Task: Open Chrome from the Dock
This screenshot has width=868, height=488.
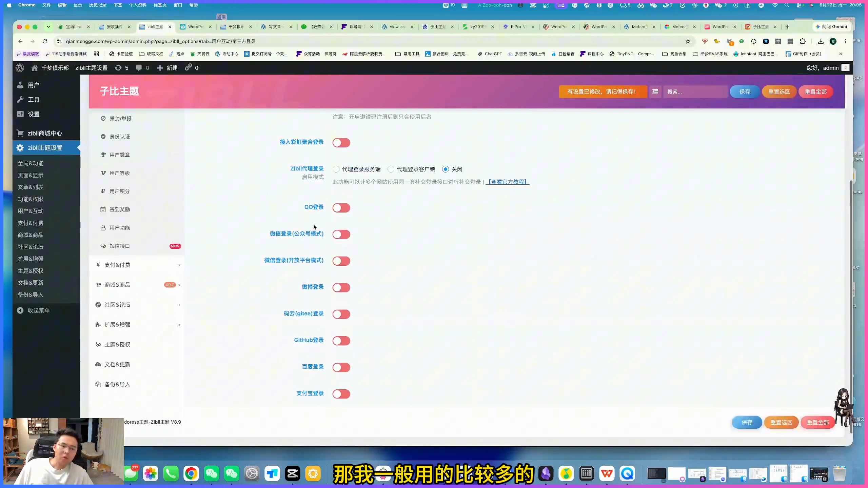Action: coord(191,473)
